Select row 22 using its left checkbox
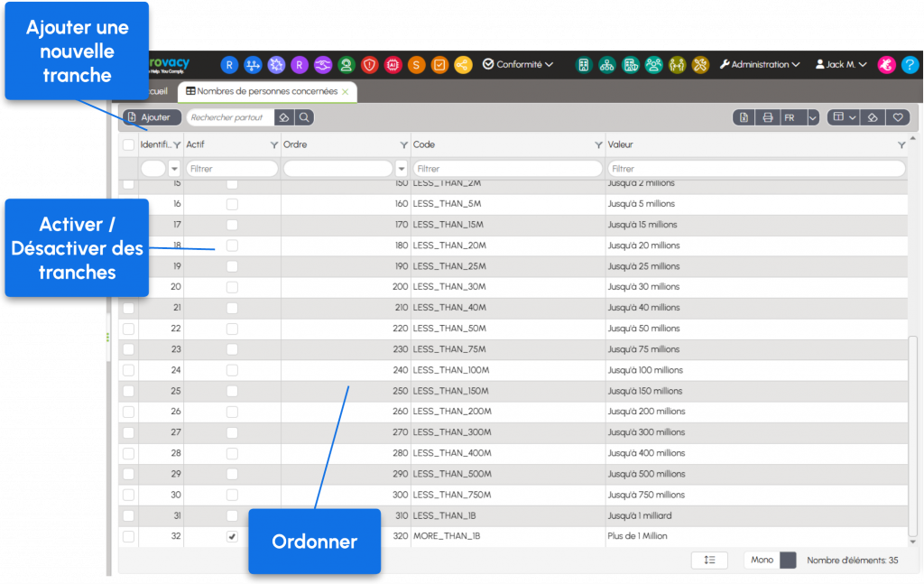The image size is (924, 584). (128, 329)
